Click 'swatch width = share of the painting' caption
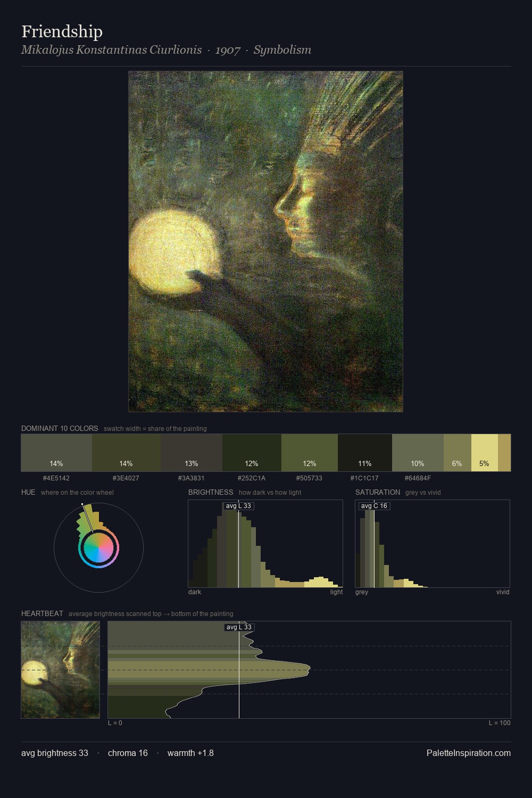The image size is (532, 798). 155,429
